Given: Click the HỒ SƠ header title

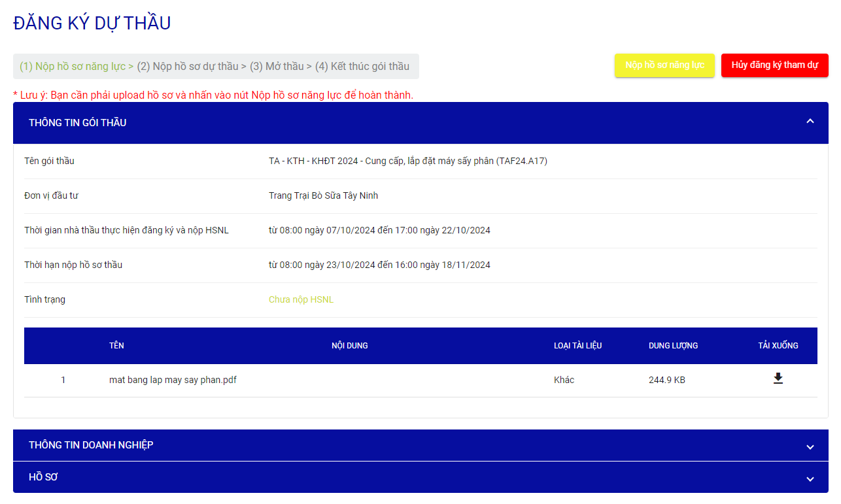Looking at the screenshot, I should pos(43,477).
